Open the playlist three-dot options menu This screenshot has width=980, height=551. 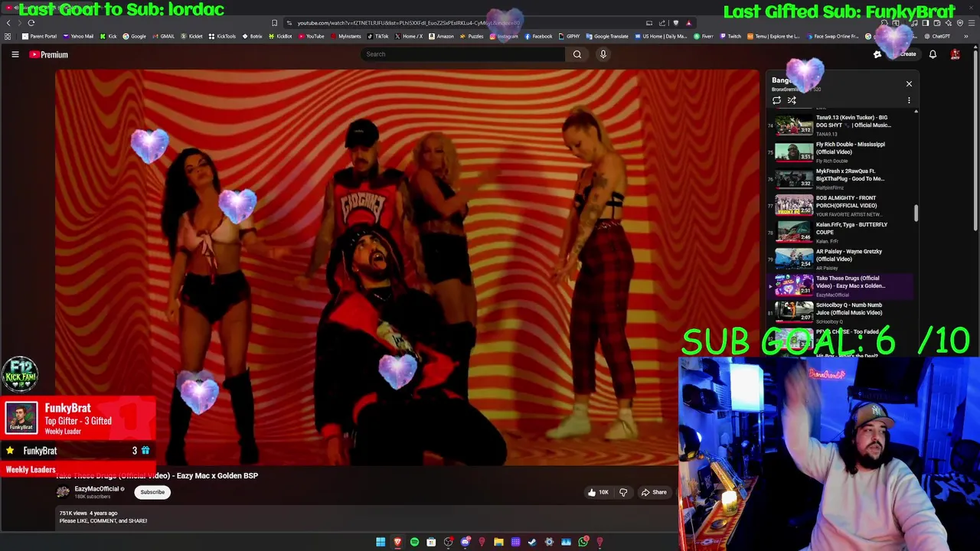click(x=909, y=100)
